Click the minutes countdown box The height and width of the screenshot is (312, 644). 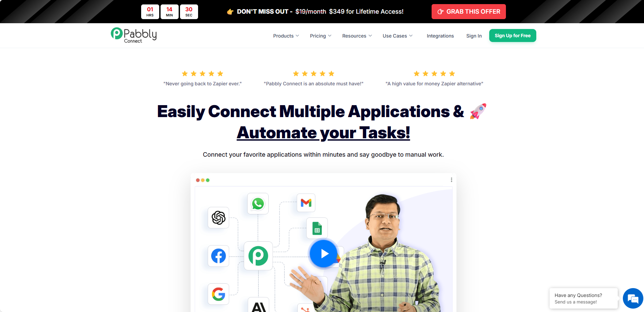point(169,12)
